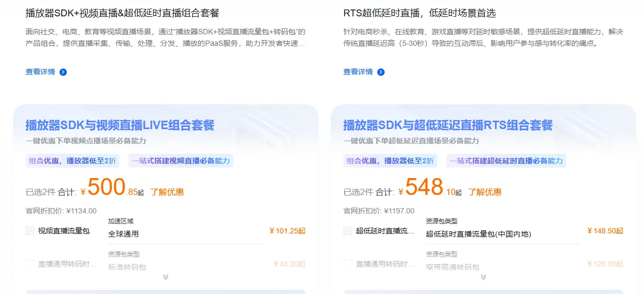Click arrow icon beside left 查看详情
This screenshot has width=644, height=294.
(63, 72)
